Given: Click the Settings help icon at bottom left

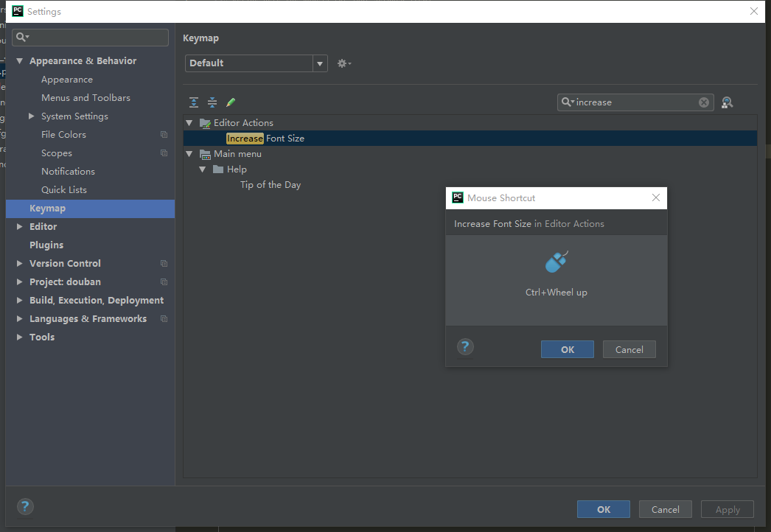Looking at the screenshot, I should pos(24,506).
